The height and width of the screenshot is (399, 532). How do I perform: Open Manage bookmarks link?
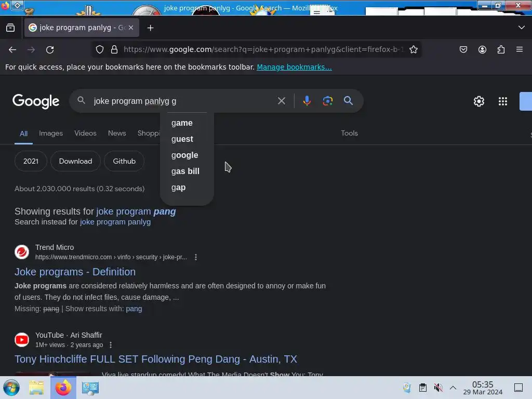(294, 67)
